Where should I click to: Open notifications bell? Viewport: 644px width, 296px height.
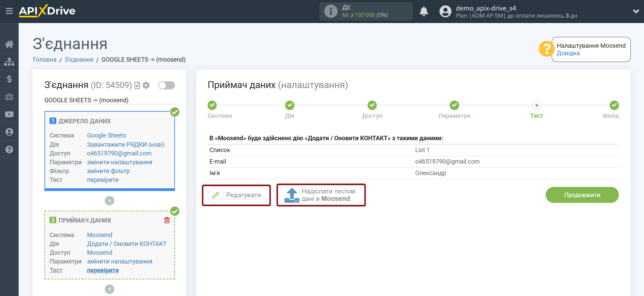click(x=424, y=11)
